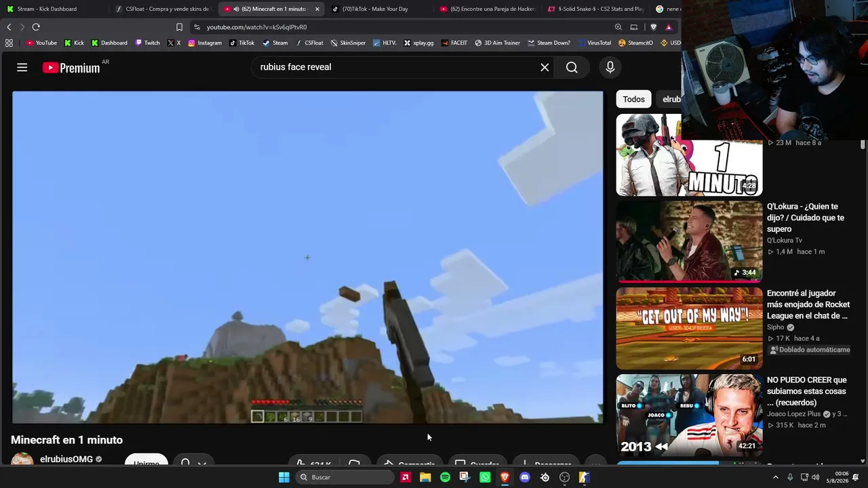
Task: Open 'NO PUEDO CREER que subíamos' video title
Action: pos(807,391)
